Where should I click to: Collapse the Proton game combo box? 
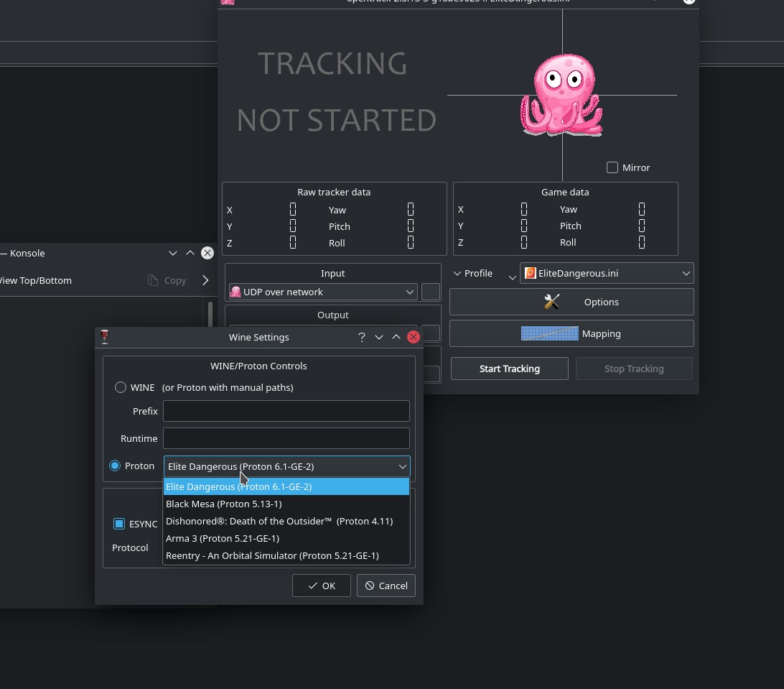tap(286, 466)
